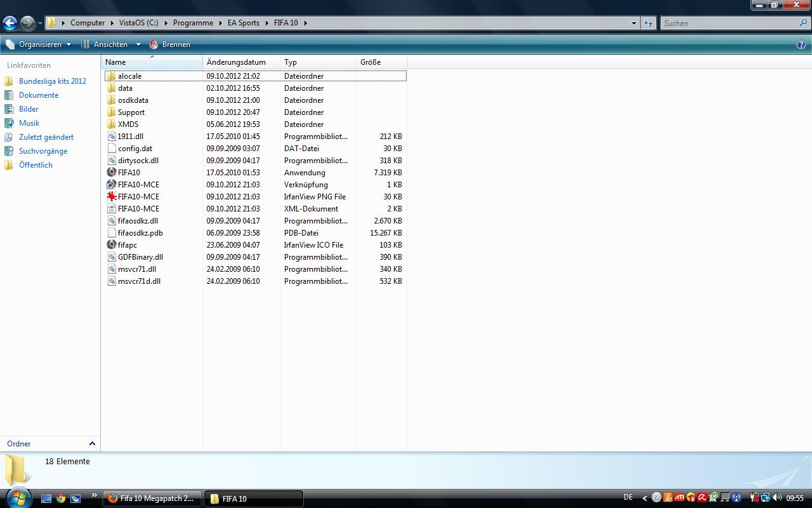The width and height of the screenshot is (812, 508).
Task: Expand more quick launch items chevron
Action: pos(95,495)
